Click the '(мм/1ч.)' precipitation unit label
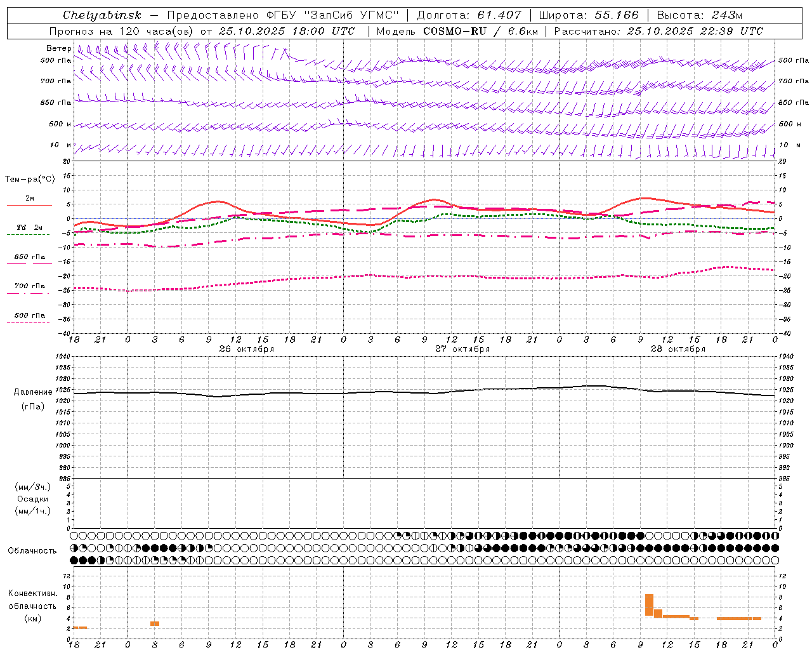This screenshot has width=812, height=650. [33, 511]
